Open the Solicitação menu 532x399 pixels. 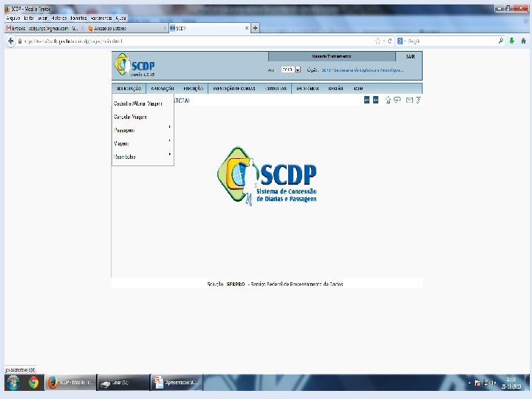coord(129,88)
